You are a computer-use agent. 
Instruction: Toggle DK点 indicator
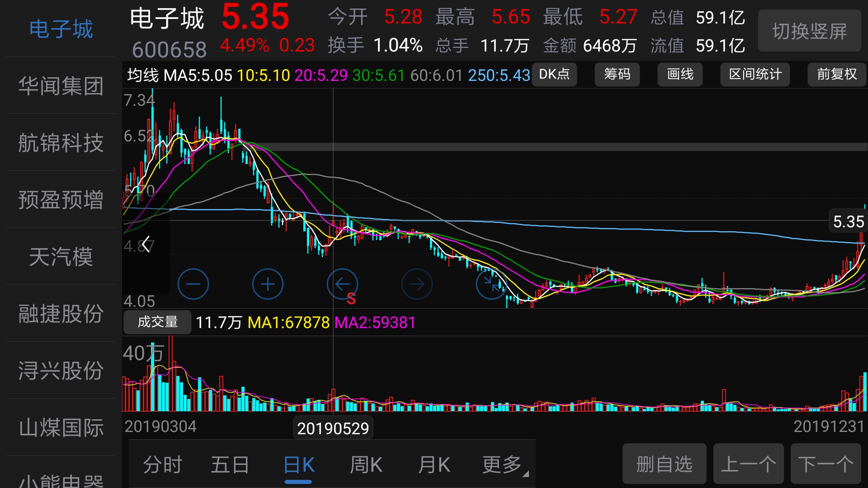point(554,74)
